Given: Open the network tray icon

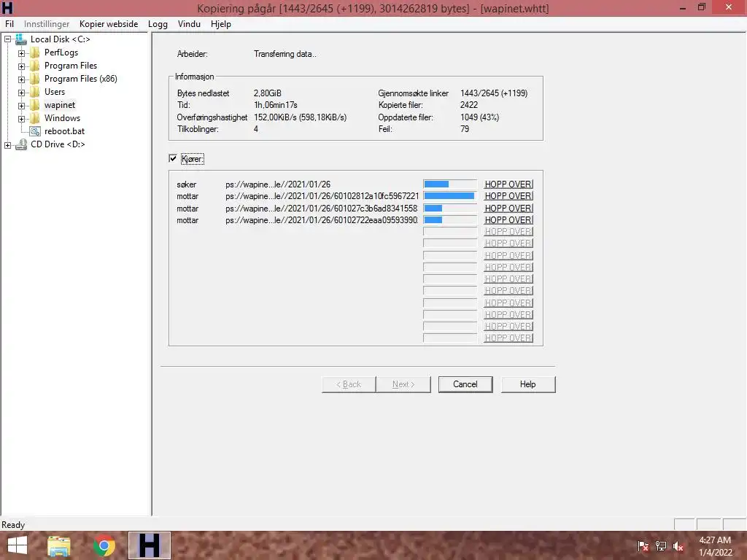Looking at the screenshot, I should [x=661, y=546].
